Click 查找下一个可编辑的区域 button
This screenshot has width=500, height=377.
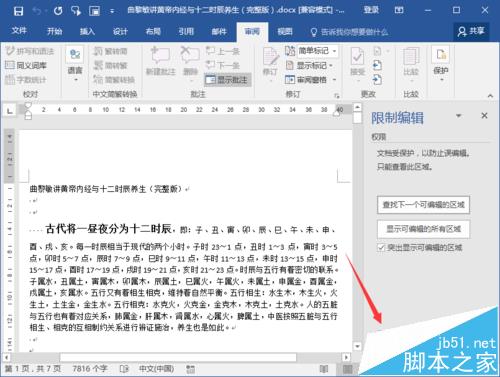(x=423, y=205)
